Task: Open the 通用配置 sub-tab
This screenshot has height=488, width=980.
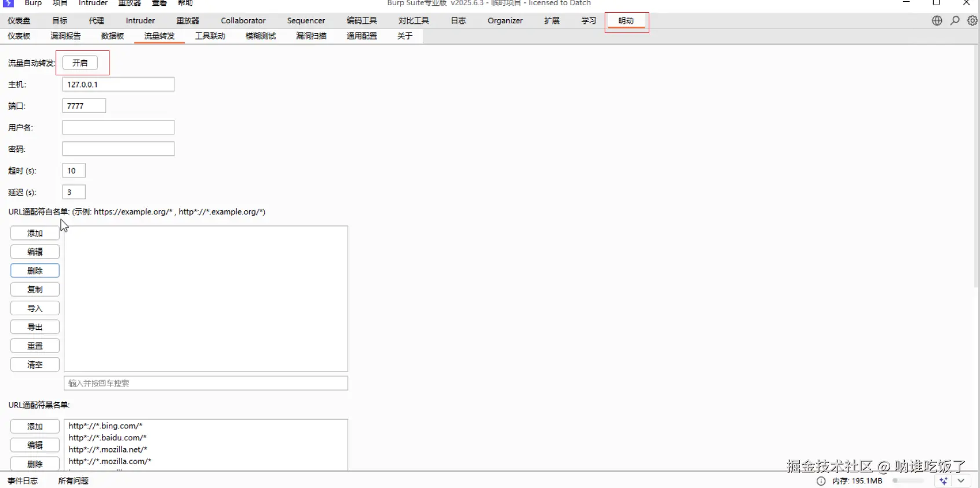Action: click(x=362, y=36)
